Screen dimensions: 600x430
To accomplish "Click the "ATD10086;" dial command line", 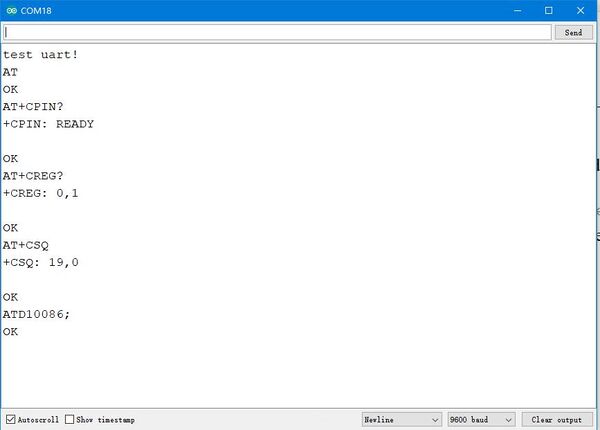I will [x=35, y=314].
